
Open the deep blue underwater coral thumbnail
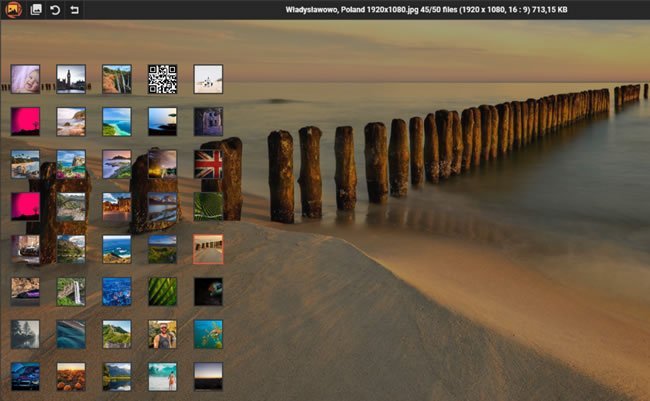click(x=117, y=292)
